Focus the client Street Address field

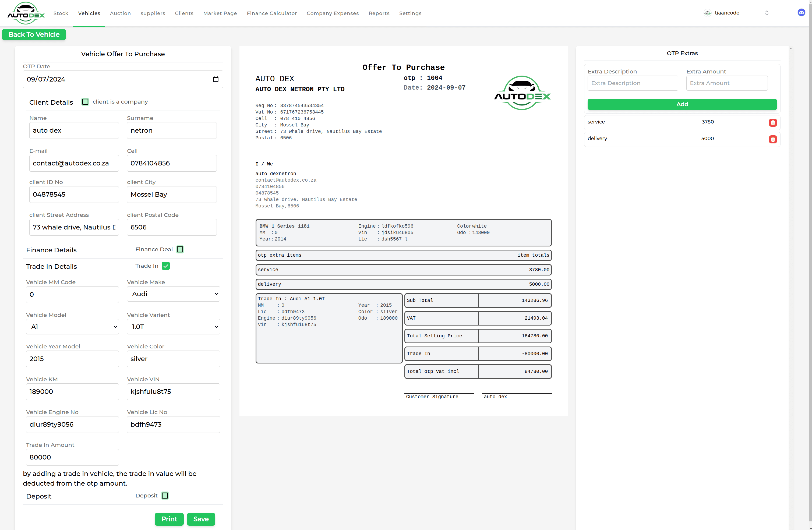[74, 227]
